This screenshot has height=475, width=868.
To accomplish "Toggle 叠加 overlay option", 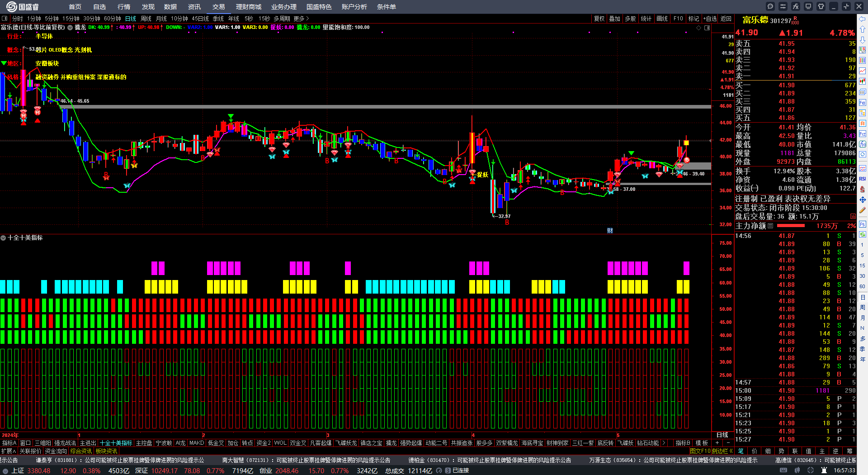I will click(615, 19).
